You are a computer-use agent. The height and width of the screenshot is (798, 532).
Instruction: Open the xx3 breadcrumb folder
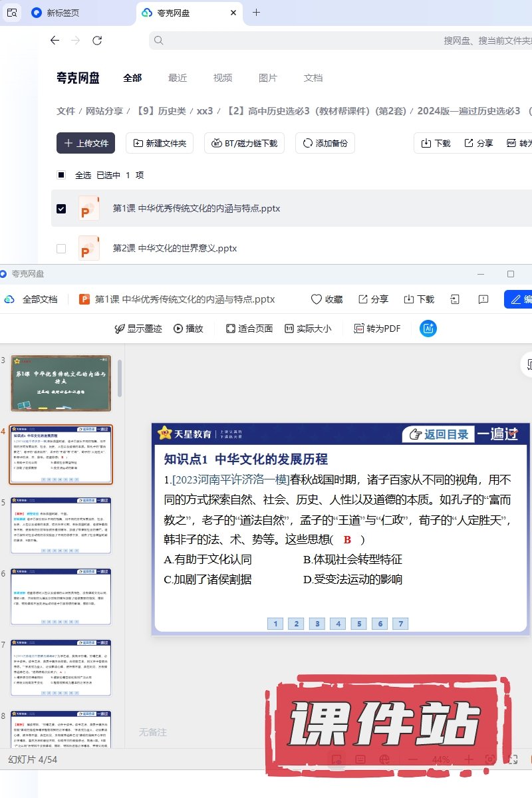(x=205, y=111)
